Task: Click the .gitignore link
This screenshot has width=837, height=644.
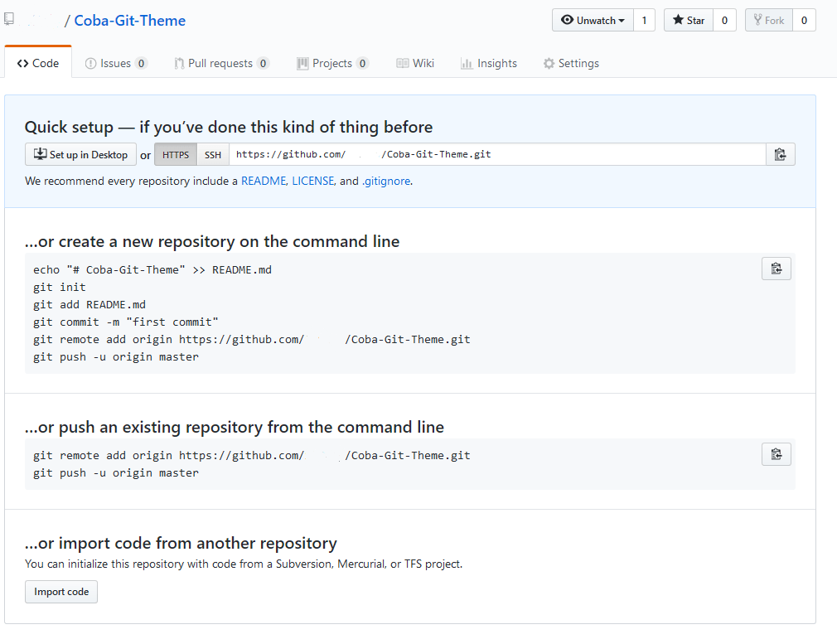Action: (386, 181)
